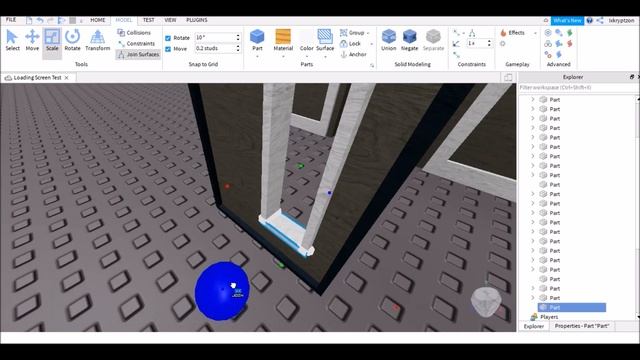
Task: Toggle the Constraints option in Tools
Action: tap(137, 43)
